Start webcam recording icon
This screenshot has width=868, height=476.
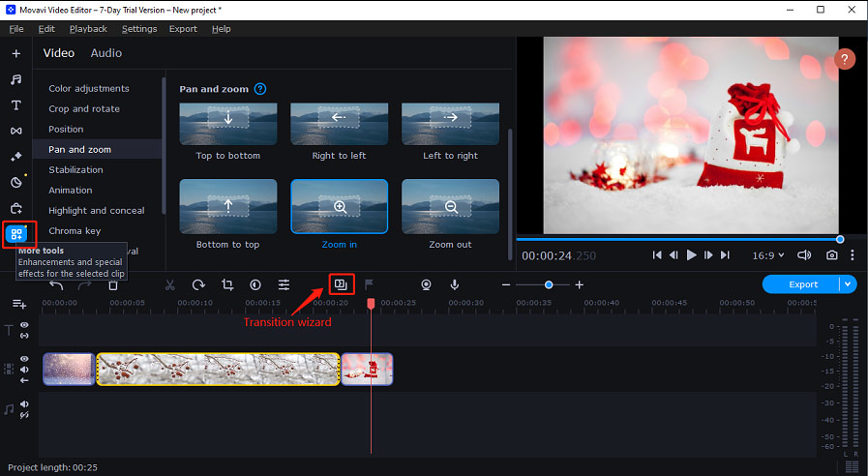426,285
